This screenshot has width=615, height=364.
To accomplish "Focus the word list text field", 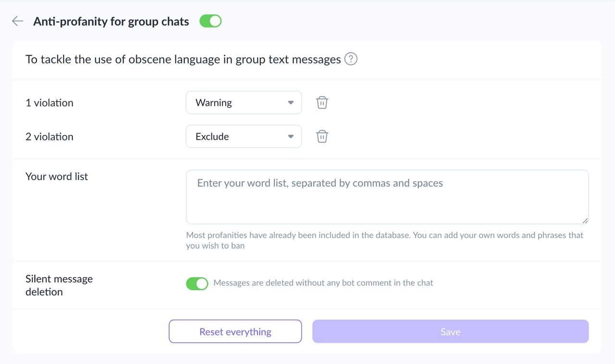I will [x=387, y=197].
